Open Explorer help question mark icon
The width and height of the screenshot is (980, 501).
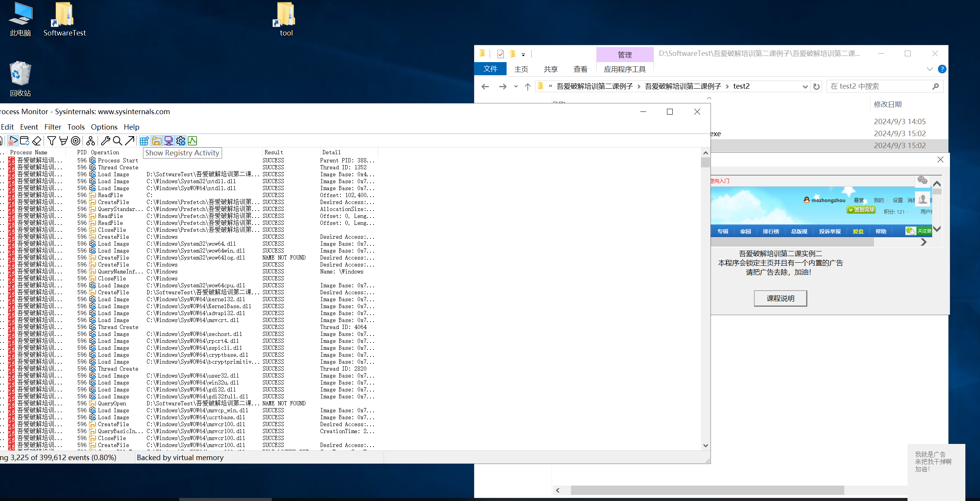click(x=942, y=69)
